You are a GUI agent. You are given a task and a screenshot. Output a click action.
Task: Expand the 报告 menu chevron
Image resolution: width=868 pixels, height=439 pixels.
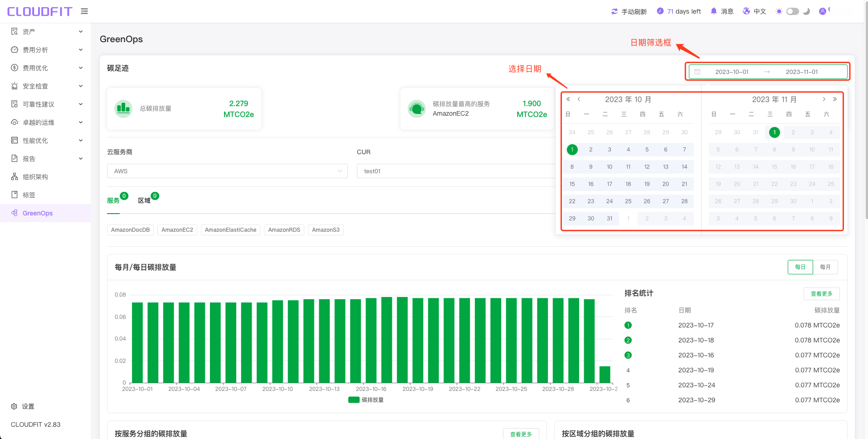[81, 158]
